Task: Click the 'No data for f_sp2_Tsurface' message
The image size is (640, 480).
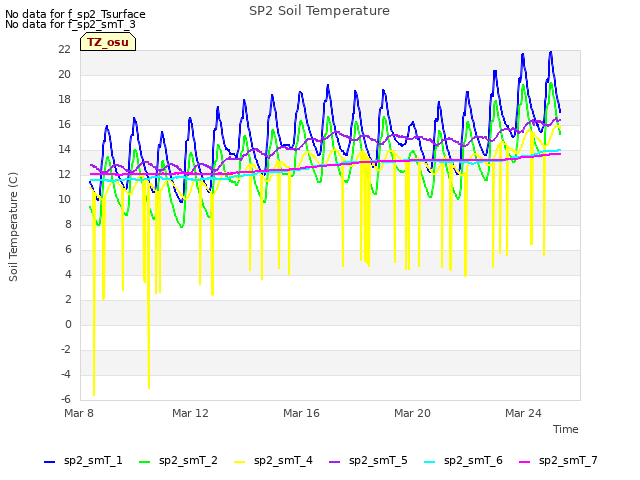Action: (x=75, y=14)
